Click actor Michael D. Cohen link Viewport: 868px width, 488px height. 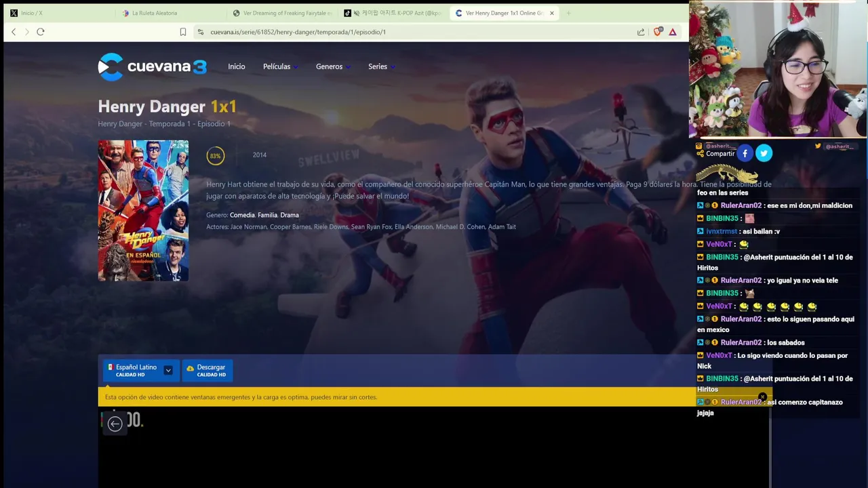460,227
